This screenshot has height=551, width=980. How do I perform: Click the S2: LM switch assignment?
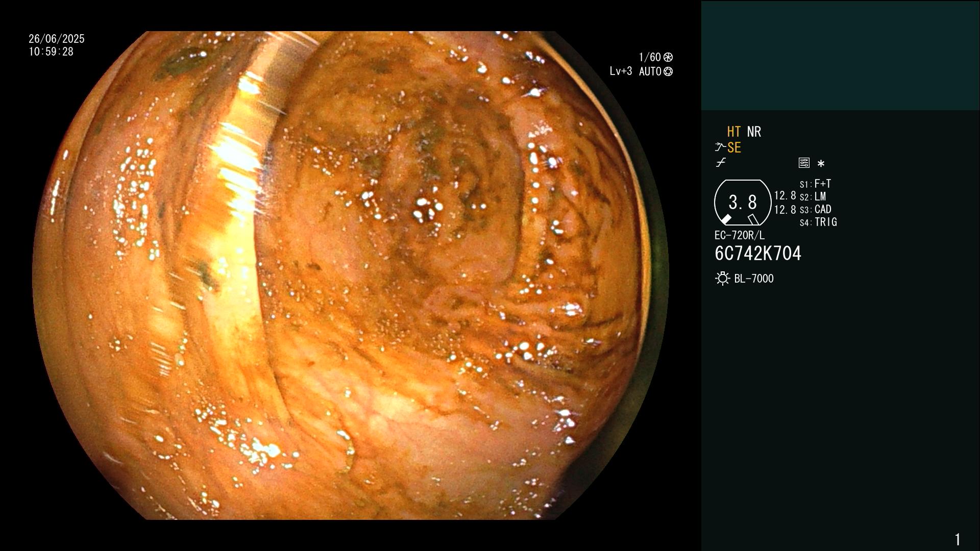(813, 196)
